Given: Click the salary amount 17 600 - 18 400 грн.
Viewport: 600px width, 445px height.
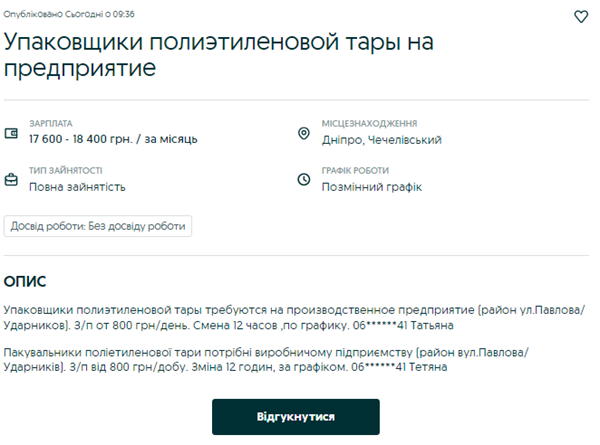Looking at the screenshot, I should tap(113, 139).
